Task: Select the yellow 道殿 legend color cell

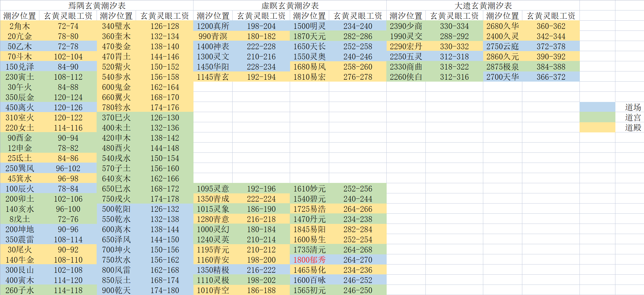Action: tap(597, 127)
